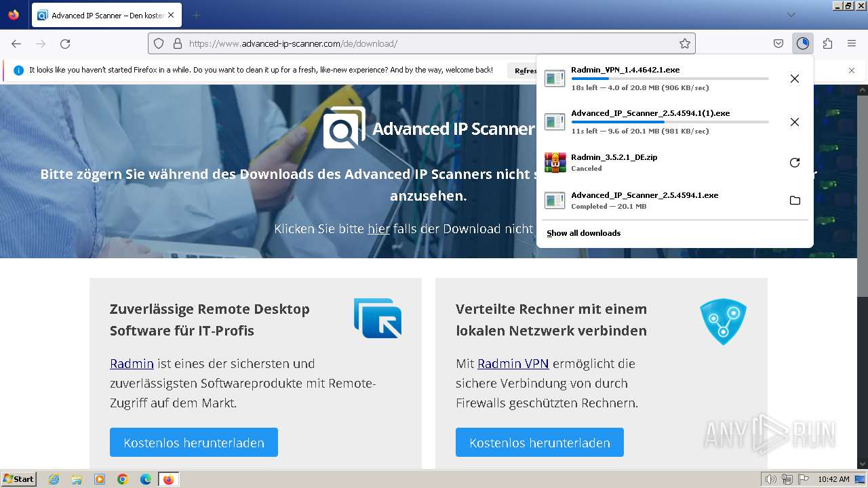This screenshot has width=868, height=488.
Task: Click the Radmin_VPN_1.4.4642.1.exe download progress bar
Action: coord(670,79)
